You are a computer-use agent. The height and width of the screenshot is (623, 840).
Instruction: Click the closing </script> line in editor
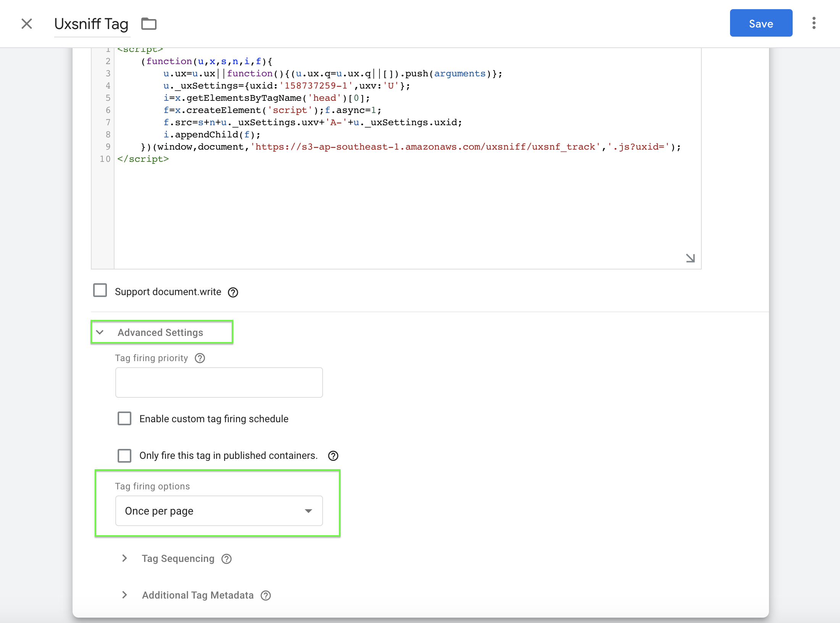point(143,159)
